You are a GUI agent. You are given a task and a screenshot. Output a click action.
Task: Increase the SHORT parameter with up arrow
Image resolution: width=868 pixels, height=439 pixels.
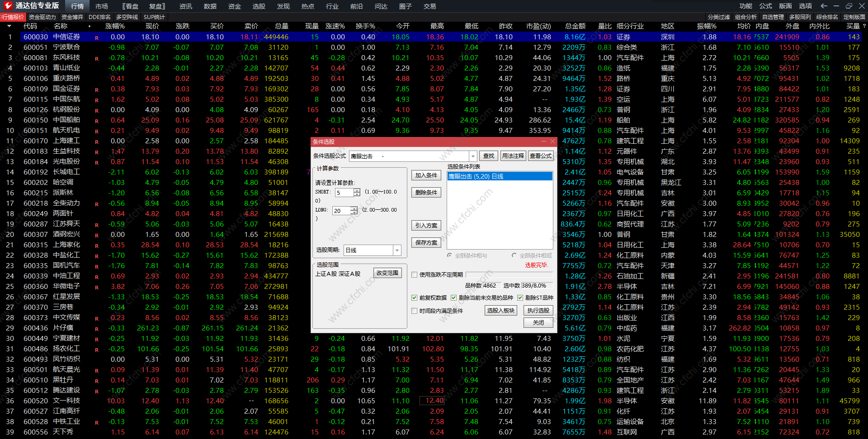(x=357, y=190)
